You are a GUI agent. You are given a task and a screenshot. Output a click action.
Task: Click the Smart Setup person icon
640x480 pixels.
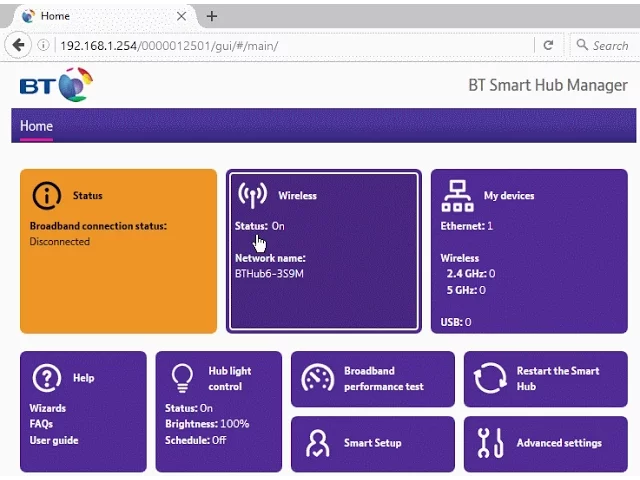318,443
